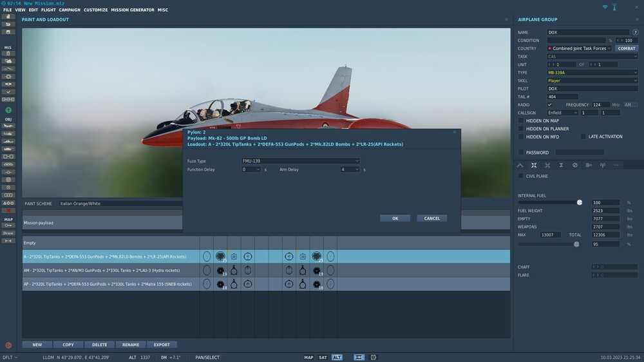Enable HIDDEN ON MAP checkbox
This screenshot has width=644, height=362.
pyautogui.click(x=521, y=121)
